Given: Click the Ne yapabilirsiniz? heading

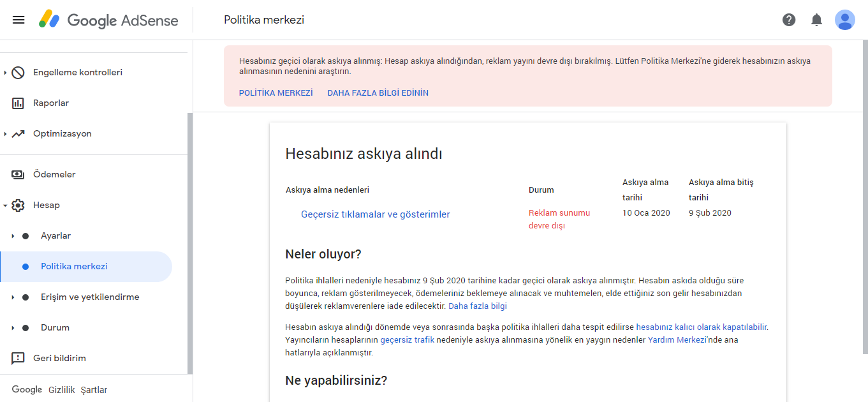Looking at the screenshot, I should pyautogui.click(x=336, y=380).
